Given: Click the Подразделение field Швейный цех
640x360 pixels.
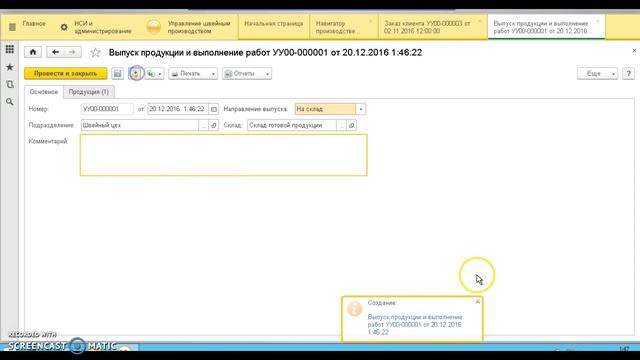Looking at the screenshot, I should (x=140, y=125).
